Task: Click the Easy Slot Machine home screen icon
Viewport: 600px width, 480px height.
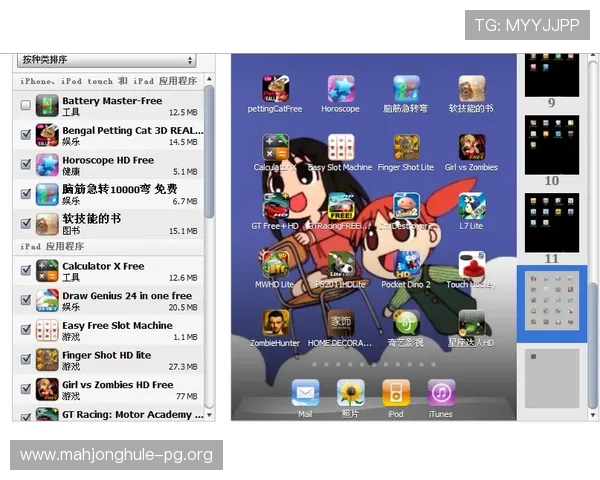Action: (x=341, y=148)
